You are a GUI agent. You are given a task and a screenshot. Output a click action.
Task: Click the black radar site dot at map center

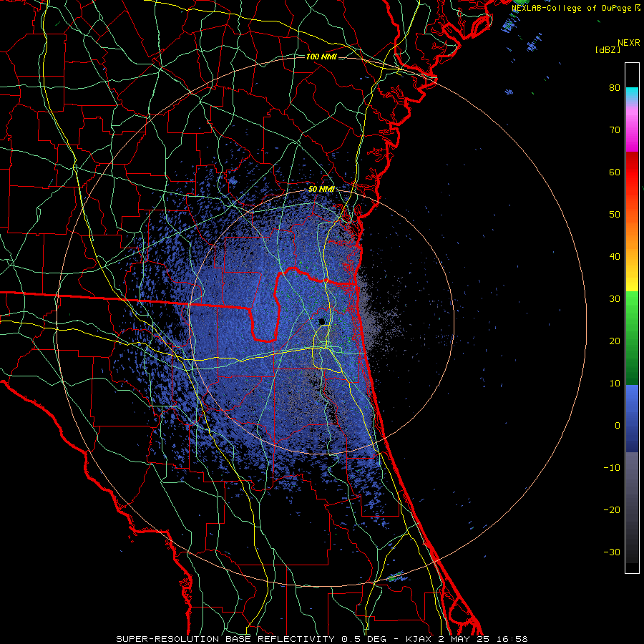[x=321, y=321]
